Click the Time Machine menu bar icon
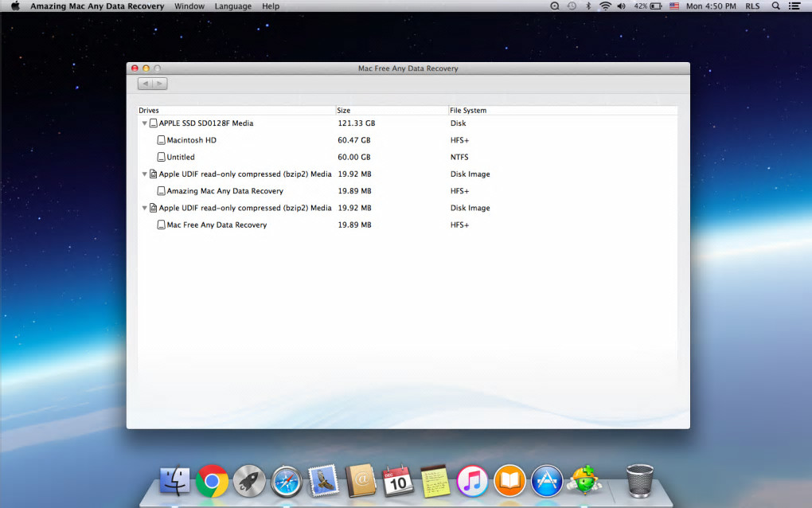The image size is (812, 508). [572, 6]
